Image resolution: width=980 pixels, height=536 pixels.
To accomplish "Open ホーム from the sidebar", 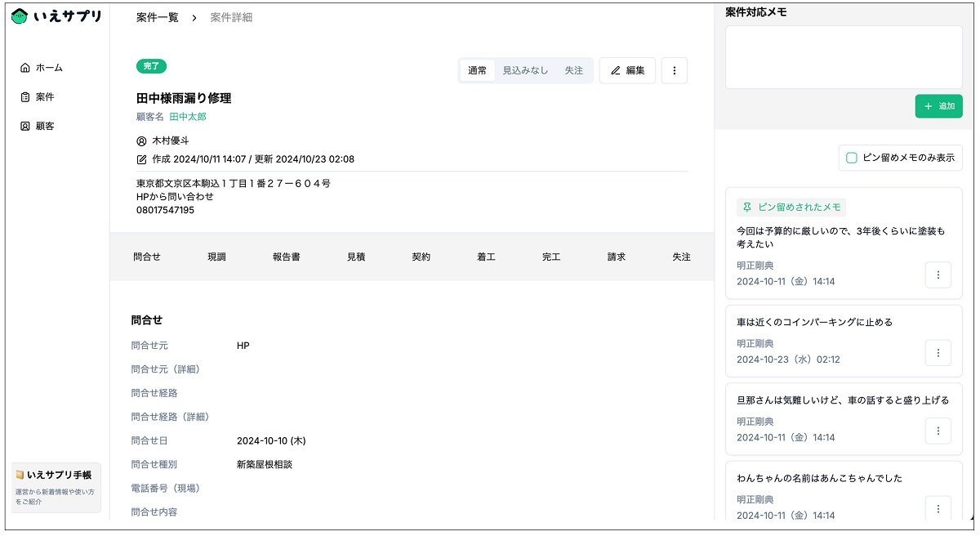I will click(42, 68).
